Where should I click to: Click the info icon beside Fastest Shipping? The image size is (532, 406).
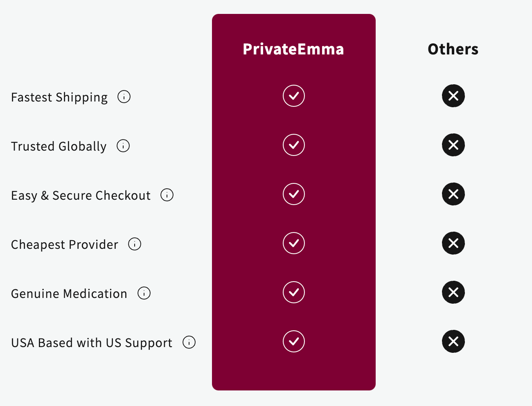(124, 97)
